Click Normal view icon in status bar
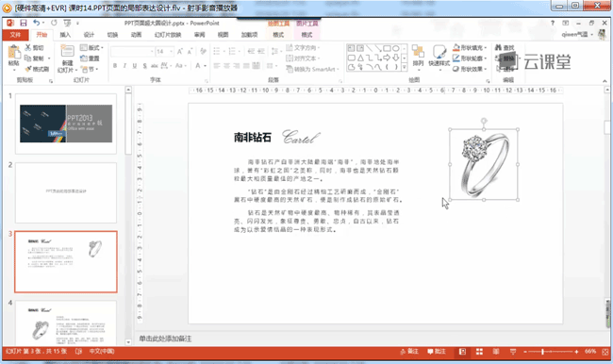The image size is (613, 364). (462, 352)
